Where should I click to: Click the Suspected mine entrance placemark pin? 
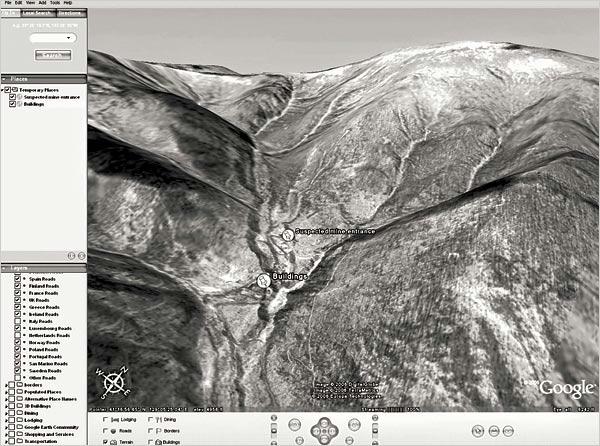(x=288, y=234)
